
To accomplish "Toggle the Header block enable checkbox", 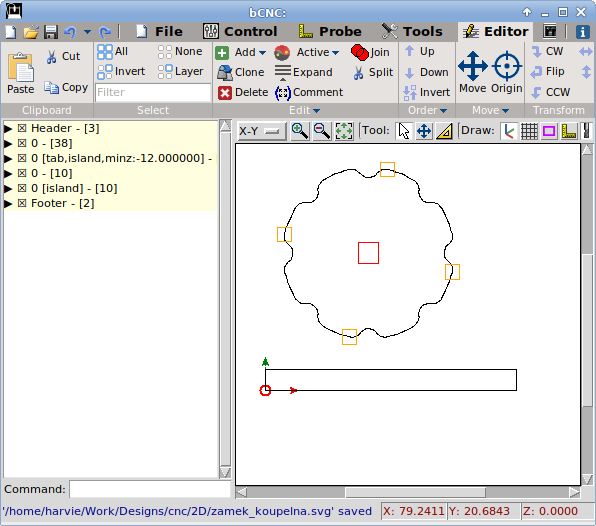I will pos(22,128).
